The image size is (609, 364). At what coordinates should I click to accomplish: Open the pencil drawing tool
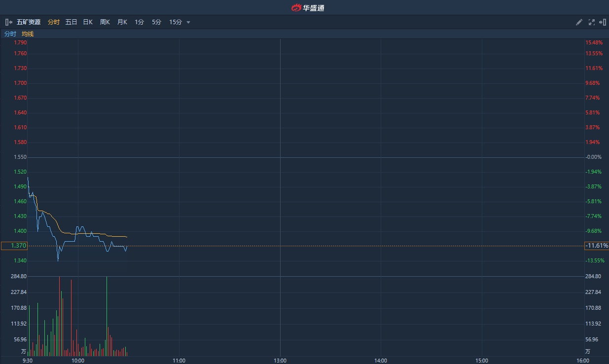[579, 22]
